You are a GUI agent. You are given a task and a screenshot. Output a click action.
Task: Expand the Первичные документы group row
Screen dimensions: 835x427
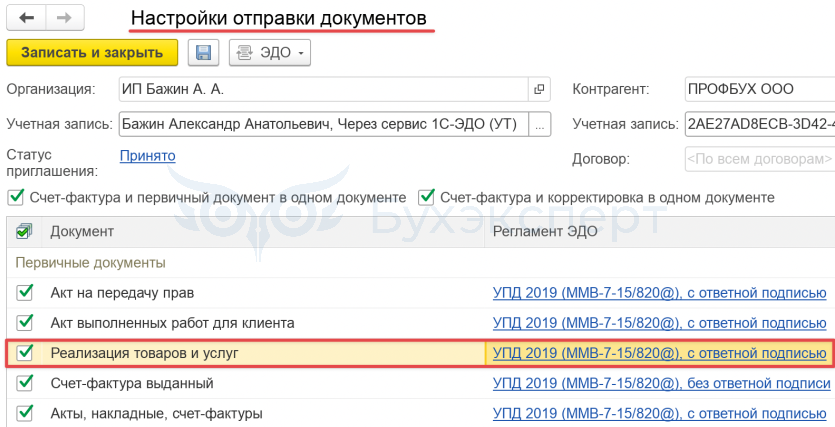pyautogui.click(x=90, y=262)
